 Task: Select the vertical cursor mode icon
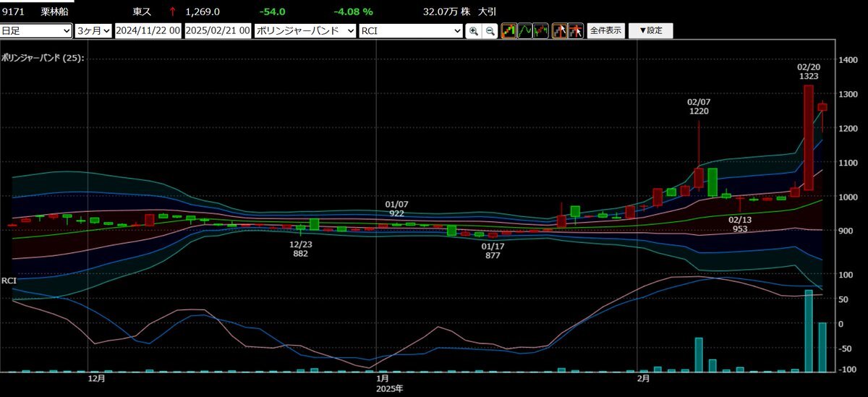tap(560, 31)
